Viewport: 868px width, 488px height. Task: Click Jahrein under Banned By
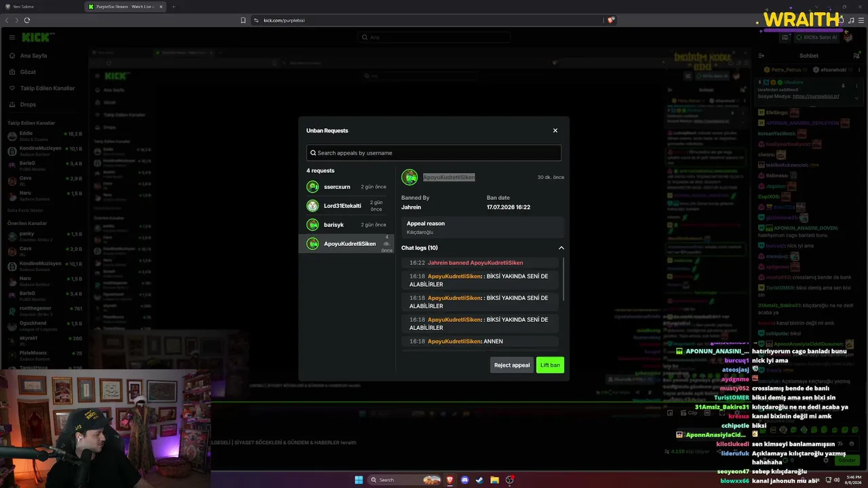[411, 207]
